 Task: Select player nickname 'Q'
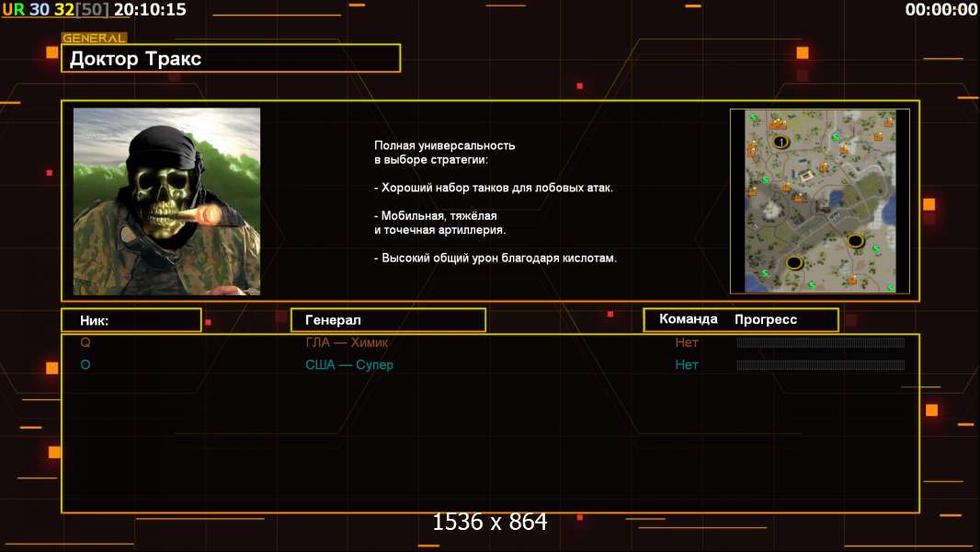[x=85, y=342]
